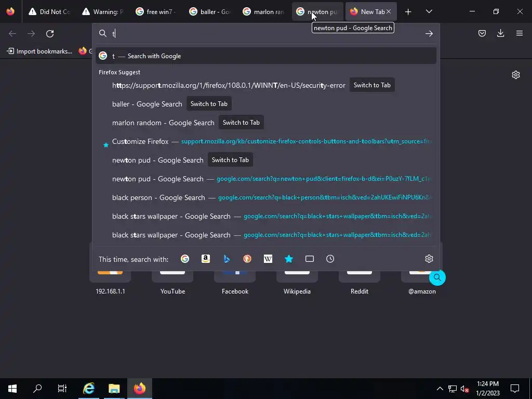Click Import bookmarks in bookmarks toolbar
This screenshot has width=532, height=399.
(39, 51)
